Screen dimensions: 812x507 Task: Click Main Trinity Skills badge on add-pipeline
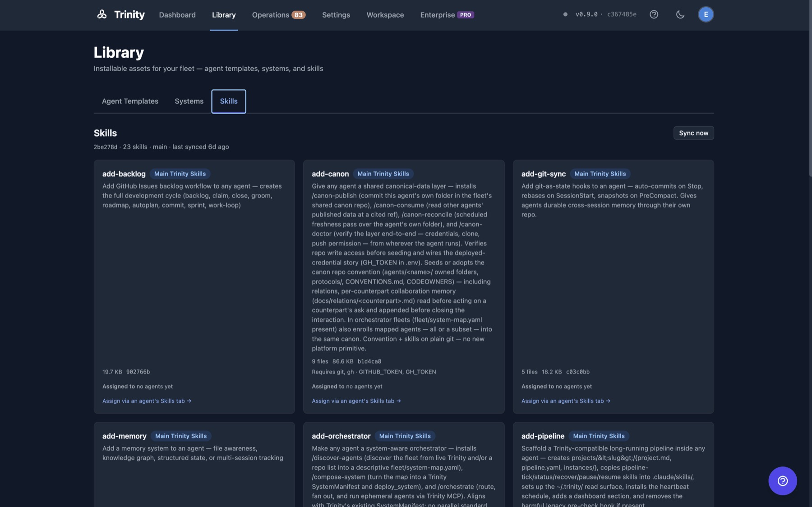click(x=599, y=436)
